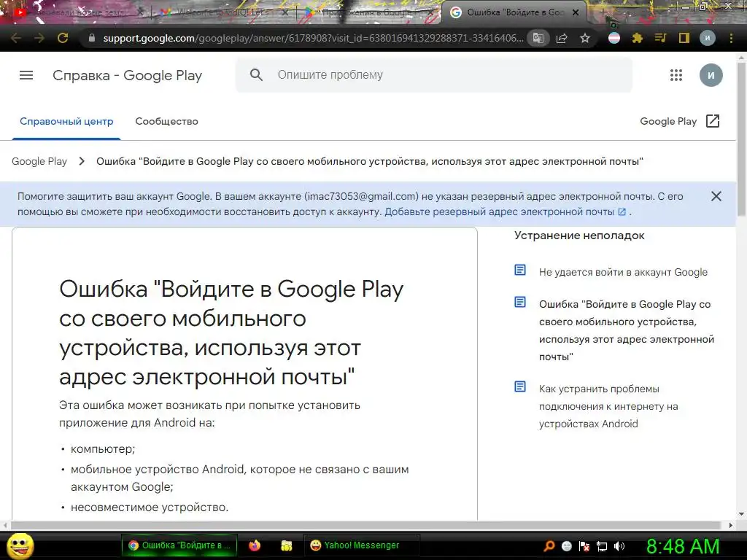The image size is (747, 560).
Task: Click the network tray icon
Action: coord(602,546)
